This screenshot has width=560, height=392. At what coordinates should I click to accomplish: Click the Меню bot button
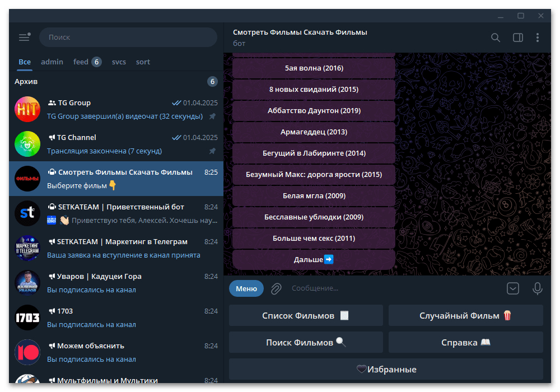tap(246, 288)
